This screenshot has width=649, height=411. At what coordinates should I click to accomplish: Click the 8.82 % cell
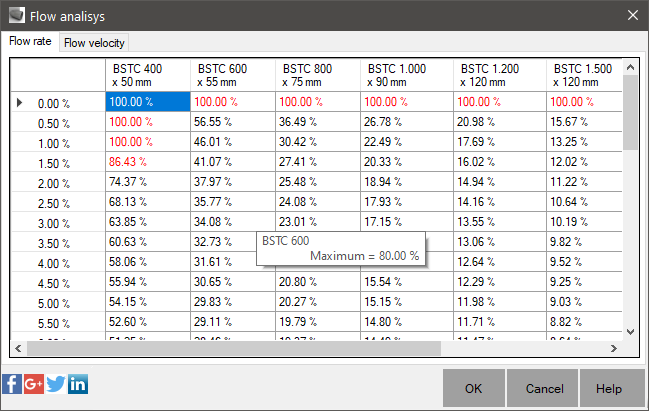pos(584,322)
